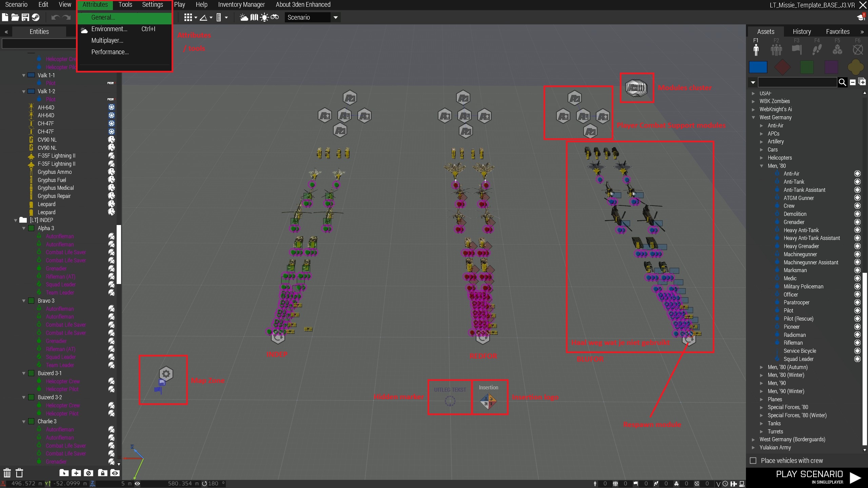Viewport: 868px width, 488px height.
Task: Choose Environment... menu entry
Action: coord(124,29)
